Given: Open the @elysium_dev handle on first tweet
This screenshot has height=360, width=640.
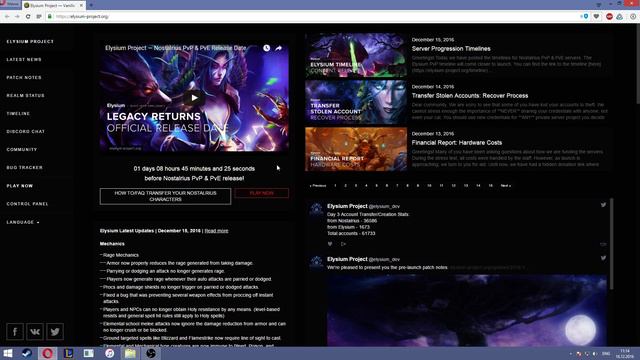Looking at the screenshot, I should [x=384, y=207].
